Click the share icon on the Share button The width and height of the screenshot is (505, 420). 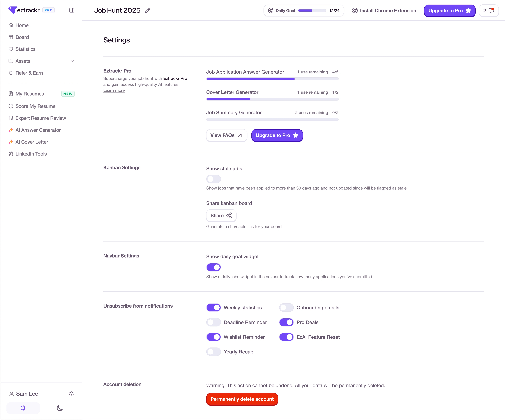click(229, 216)
